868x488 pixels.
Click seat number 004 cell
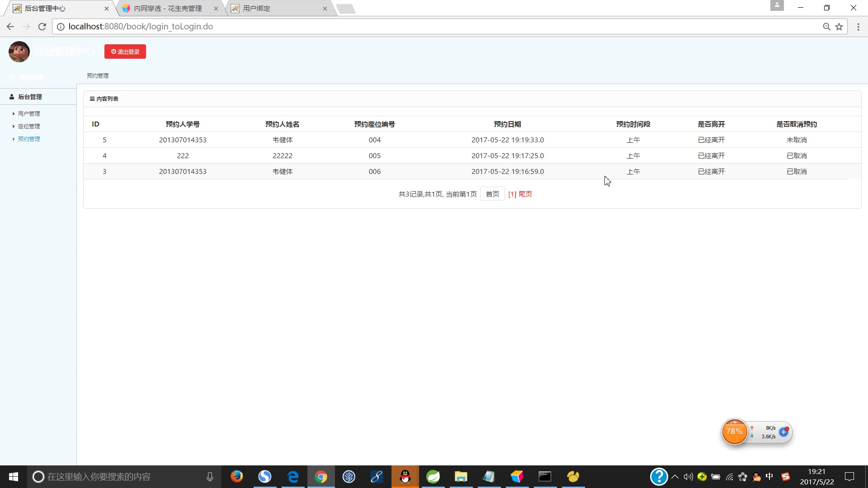(375, 140)
